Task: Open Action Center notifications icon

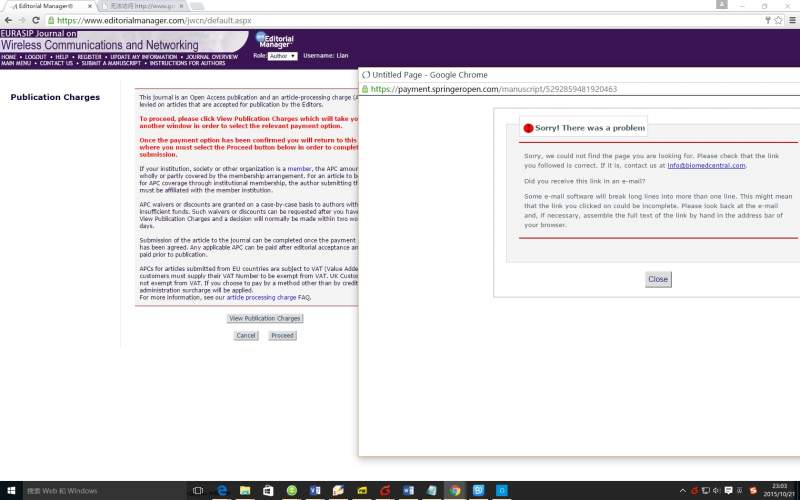Action: point(729,491)
